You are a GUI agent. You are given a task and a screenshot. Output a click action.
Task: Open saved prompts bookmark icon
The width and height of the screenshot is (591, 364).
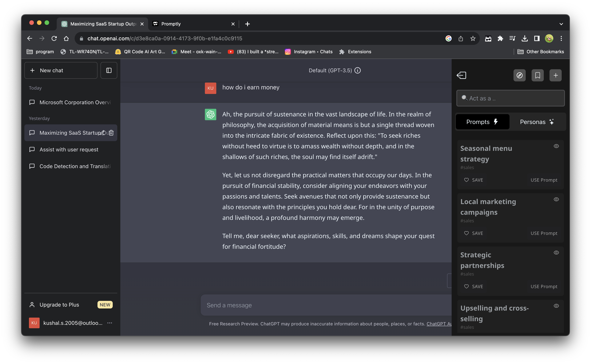pos(537,75)
